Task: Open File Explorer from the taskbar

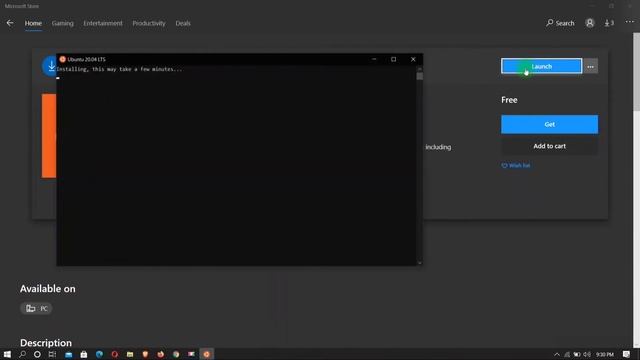Action: click(130, 354)
